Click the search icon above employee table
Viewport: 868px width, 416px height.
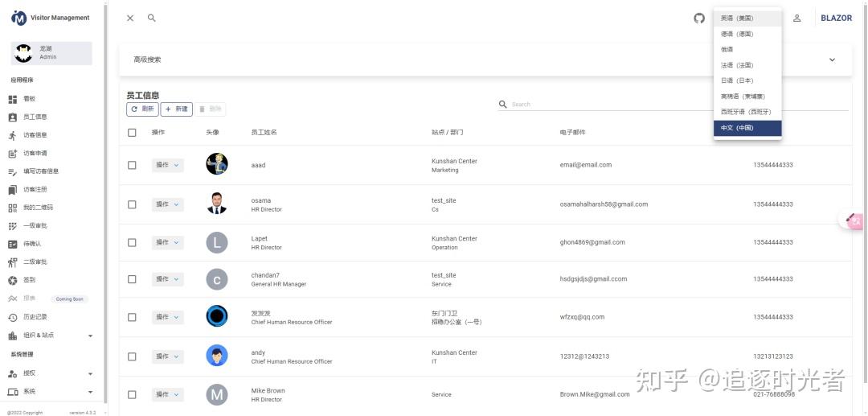click(502, 104)
